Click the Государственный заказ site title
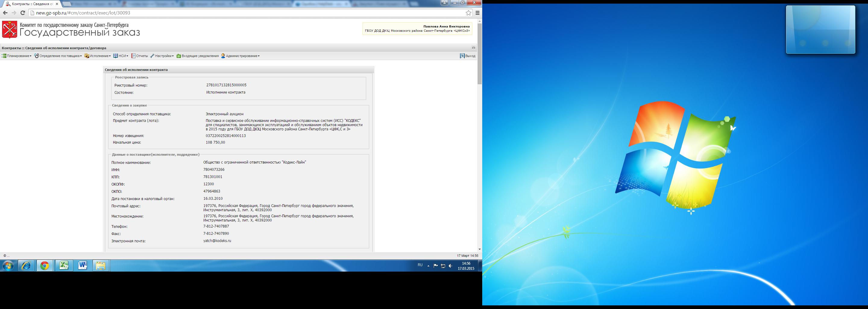The image size is (868, 309). (80, 33)
